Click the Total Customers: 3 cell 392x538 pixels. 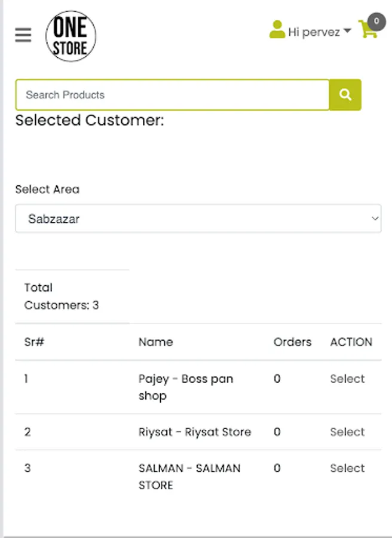[x=62, y=296]
